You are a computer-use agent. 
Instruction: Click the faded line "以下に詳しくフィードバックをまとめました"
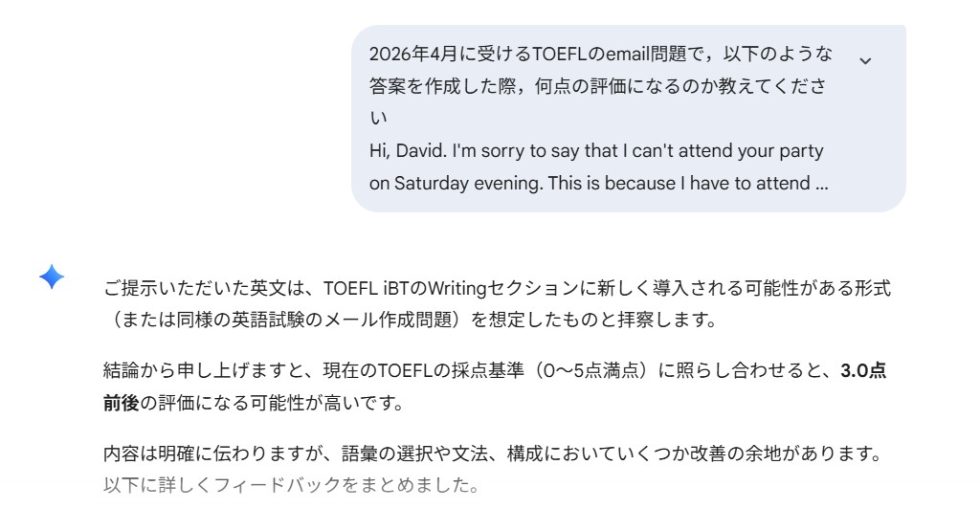coord(291,485)
